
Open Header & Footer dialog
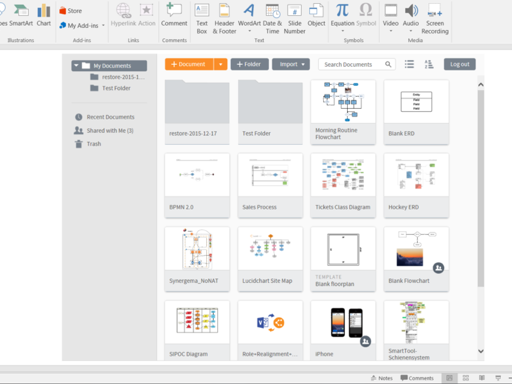pos(224,18)
